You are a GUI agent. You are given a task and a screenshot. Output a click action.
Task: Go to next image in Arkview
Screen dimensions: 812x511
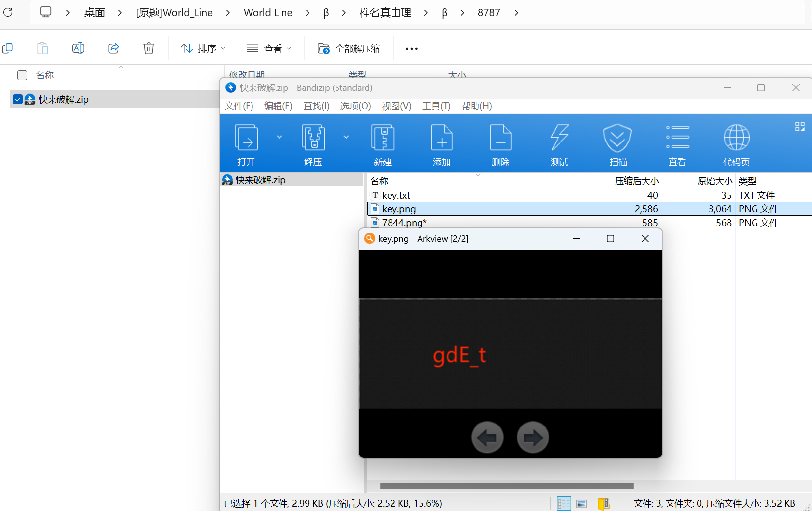[x=533, y=437]
